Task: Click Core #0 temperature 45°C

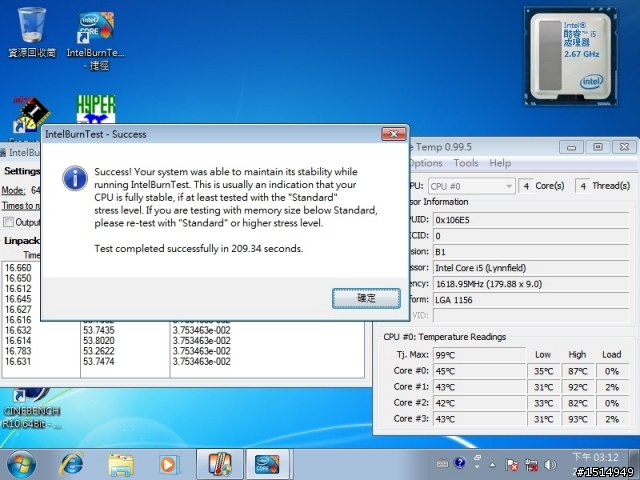Action: coord(479,371)
